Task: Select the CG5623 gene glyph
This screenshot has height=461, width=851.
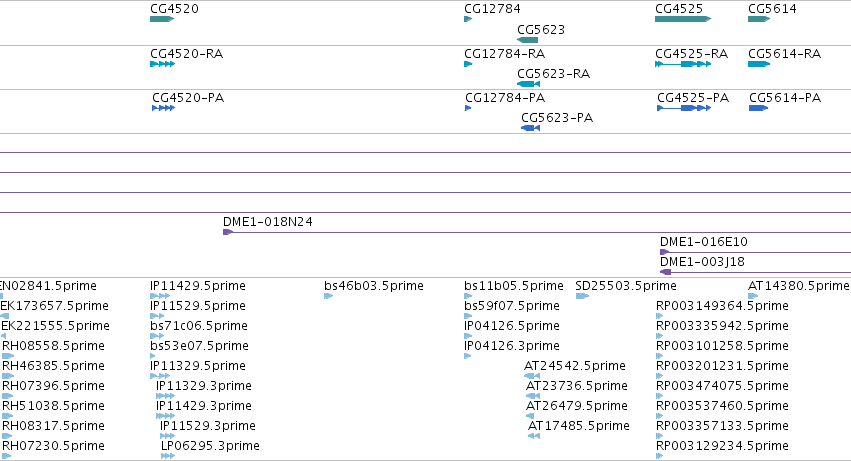Action: click(528, 40)
